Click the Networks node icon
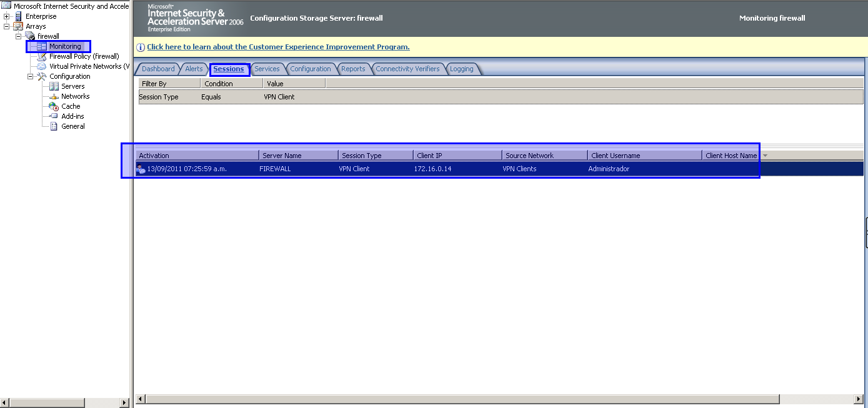The width and height of the screenshot is (868, 408). (x=54, y=96)
